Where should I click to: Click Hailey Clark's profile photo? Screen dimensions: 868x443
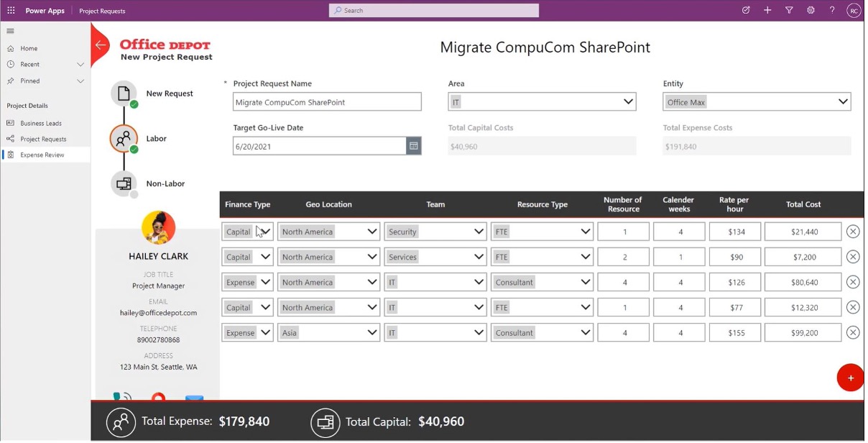pos(159,228)
